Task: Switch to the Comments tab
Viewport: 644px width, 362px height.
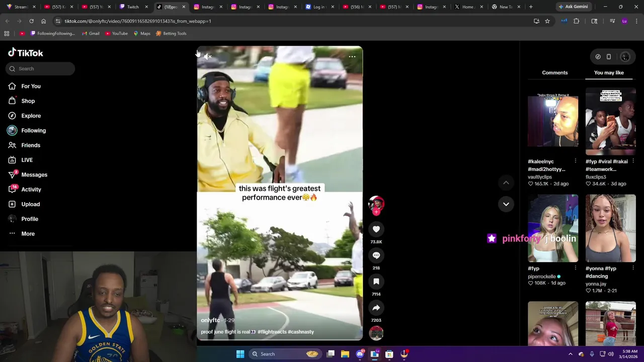Action: (x=555, y=73)
